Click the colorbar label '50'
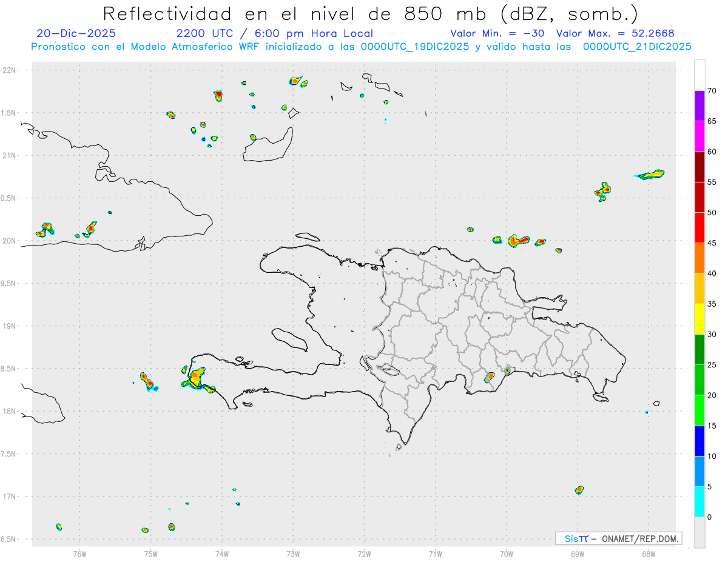Image resolution: width=728 pixels, height=562 pixels. coord(712,213)
